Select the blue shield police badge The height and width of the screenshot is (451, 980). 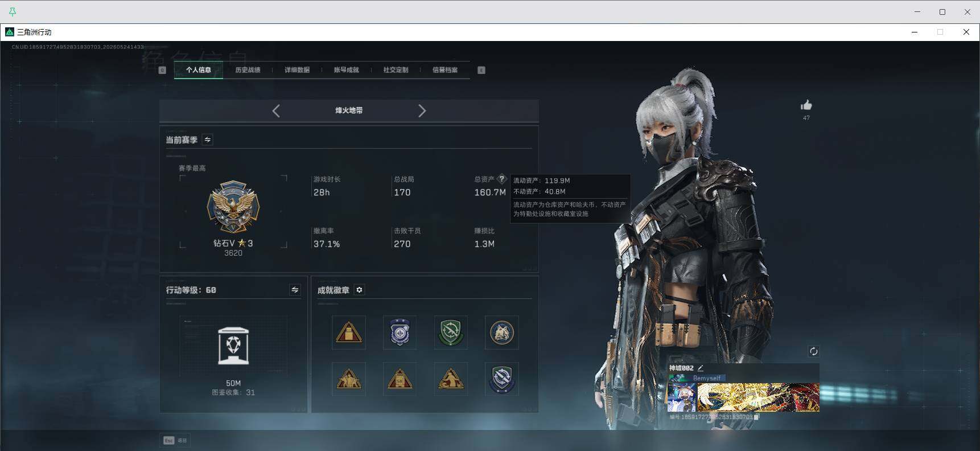point(400,333)
